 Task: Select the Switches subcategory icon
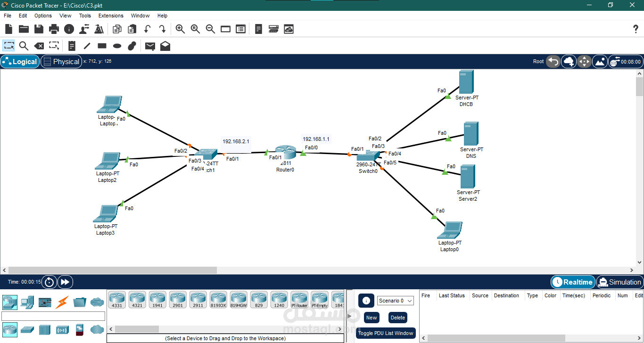tap(27, 329)
